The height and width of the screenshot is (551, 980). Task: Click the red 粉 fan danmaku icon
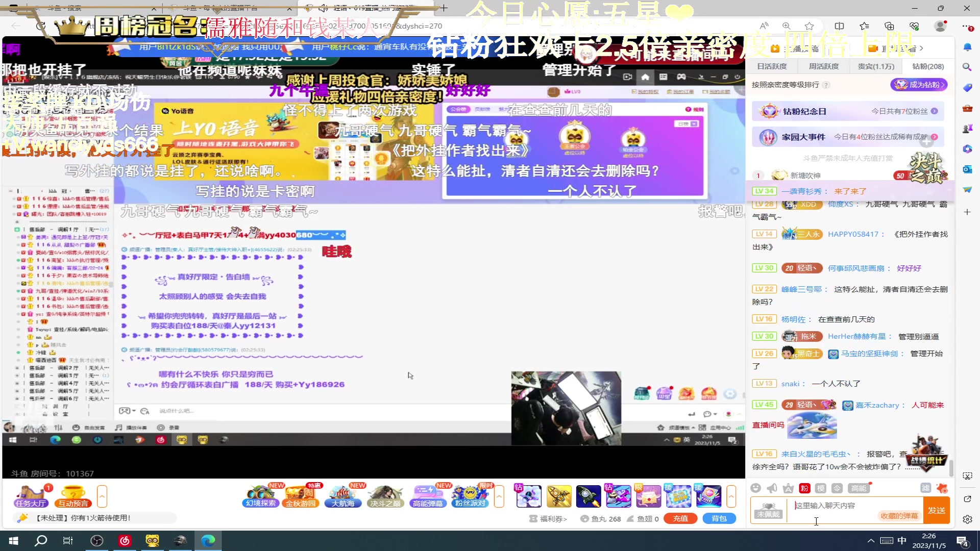[x=804, y=488]
